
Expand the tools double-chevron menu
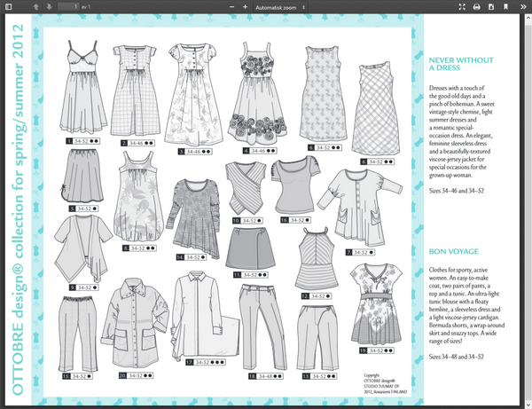pos(523,7)
